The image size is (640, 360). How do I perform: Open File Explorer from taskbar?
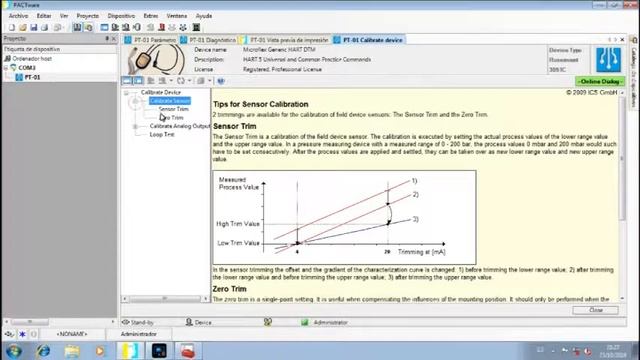pyautogui.click(x=72, y=351)
